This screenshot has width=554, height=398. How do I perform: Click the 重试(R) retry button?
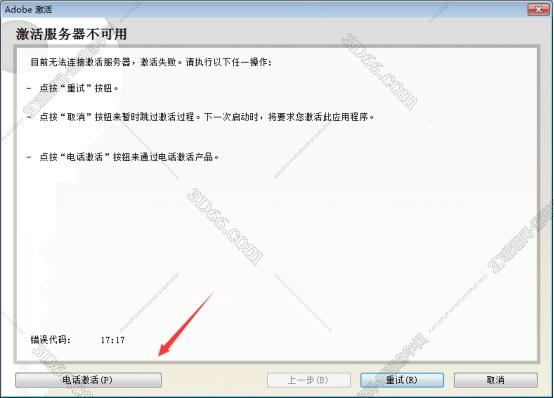pos(402,380)
